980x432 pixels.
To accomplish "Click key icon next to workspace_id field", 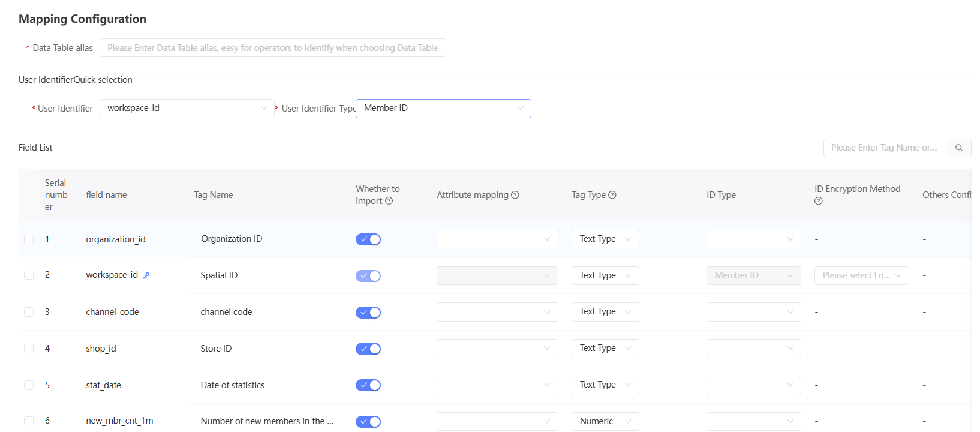I will coord(146,275).
